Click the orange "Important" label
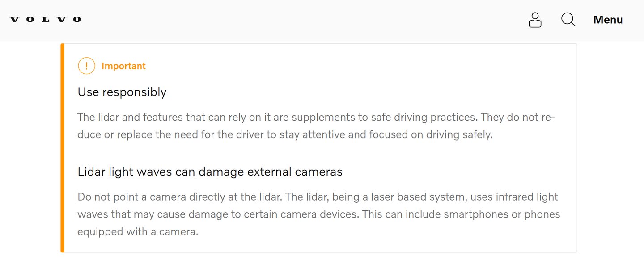Image resolution: width=644 pixels, height=277 pixels. click(123, 66)
